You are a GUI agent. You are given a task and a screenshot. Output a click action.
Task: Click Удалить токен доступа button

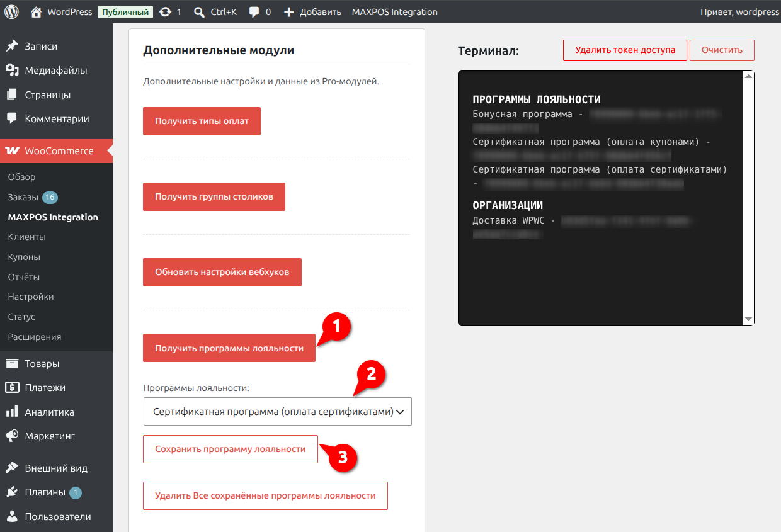625,50
